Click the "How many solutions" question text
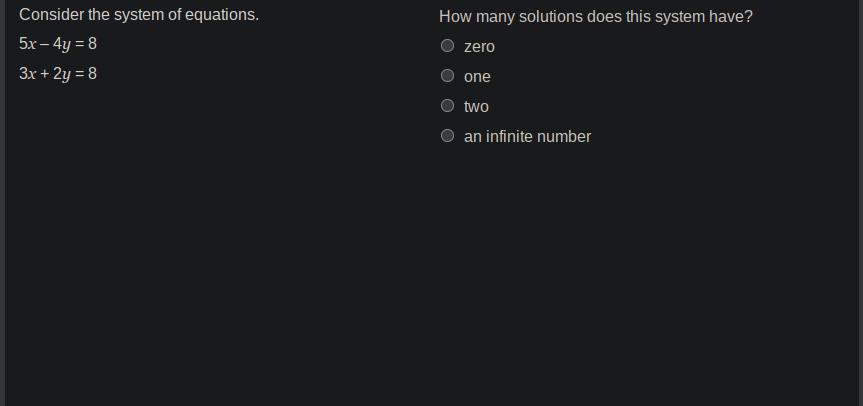863x406 pixels. click(x=596, y=17)
